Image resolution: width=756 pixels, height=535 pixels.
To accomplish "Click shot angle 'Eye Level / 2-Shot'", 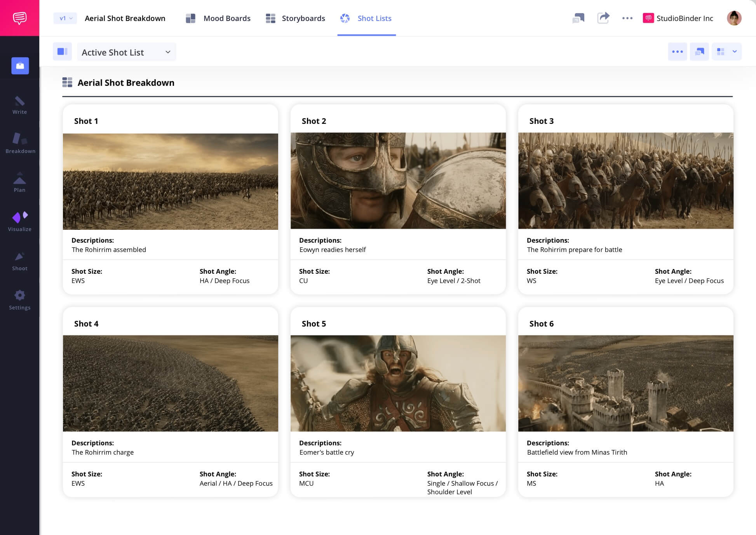I will (x=454, y=281).
